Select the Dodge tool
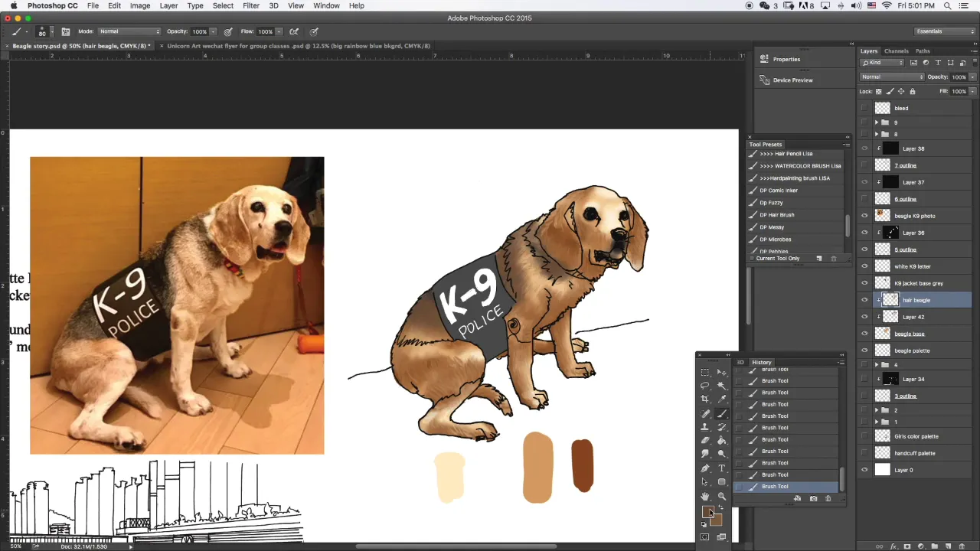 [x=722, y=453]
